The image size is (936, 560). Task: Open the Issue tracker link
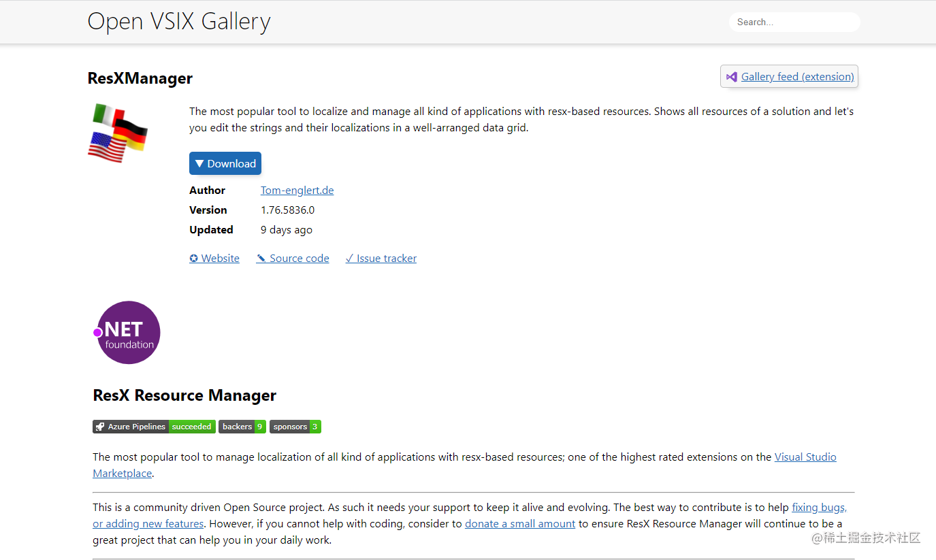pos(386,258)
